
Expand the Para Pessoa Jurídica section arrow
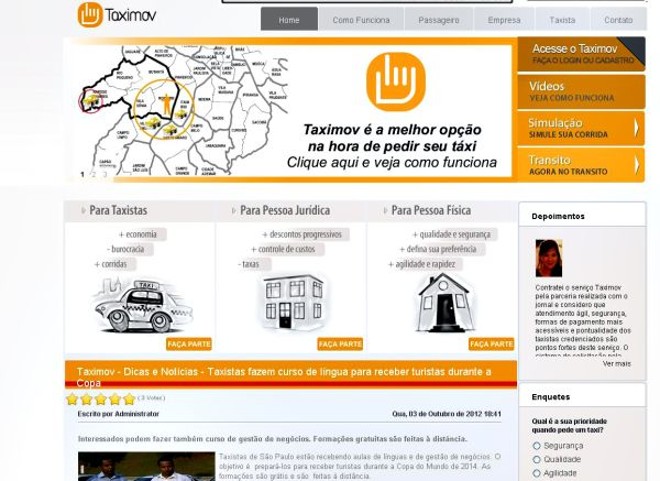pos(234,210)
